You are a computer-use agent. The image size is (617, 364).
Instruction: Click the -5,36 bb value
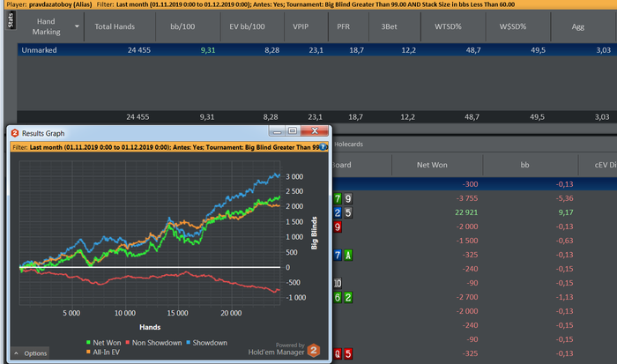564,198
